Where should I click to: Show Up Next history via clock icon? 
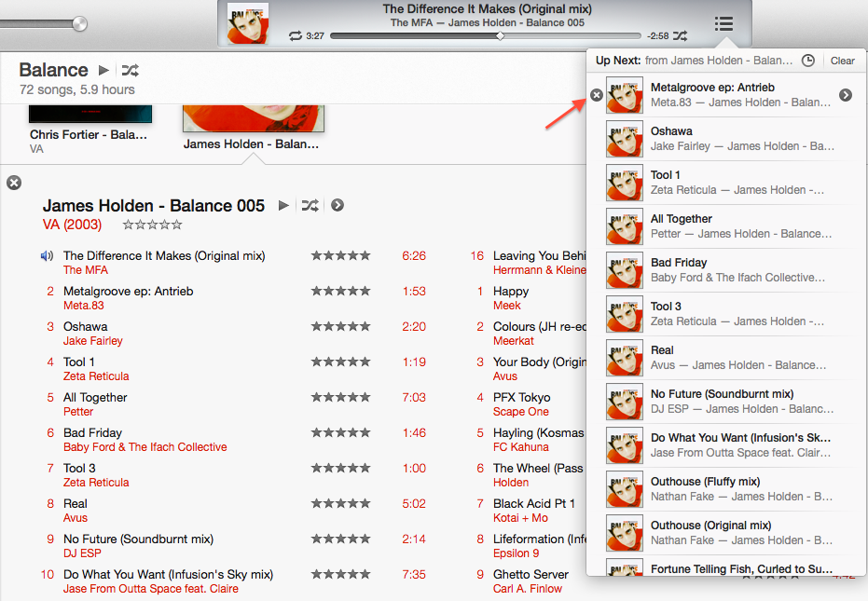(x=808, y=61)
